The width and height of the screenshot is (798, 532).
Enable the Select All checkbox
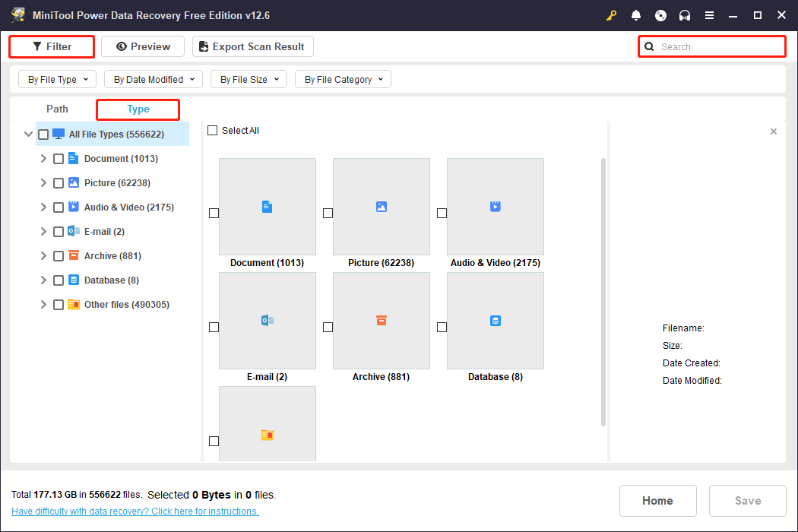(213, 130)
